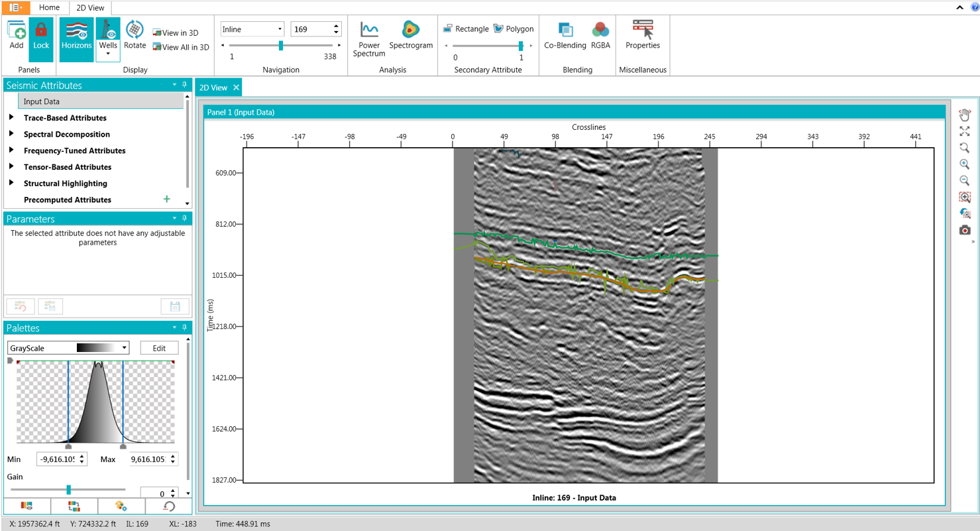Open the Properties panel icon

click(x=643, y=35)
